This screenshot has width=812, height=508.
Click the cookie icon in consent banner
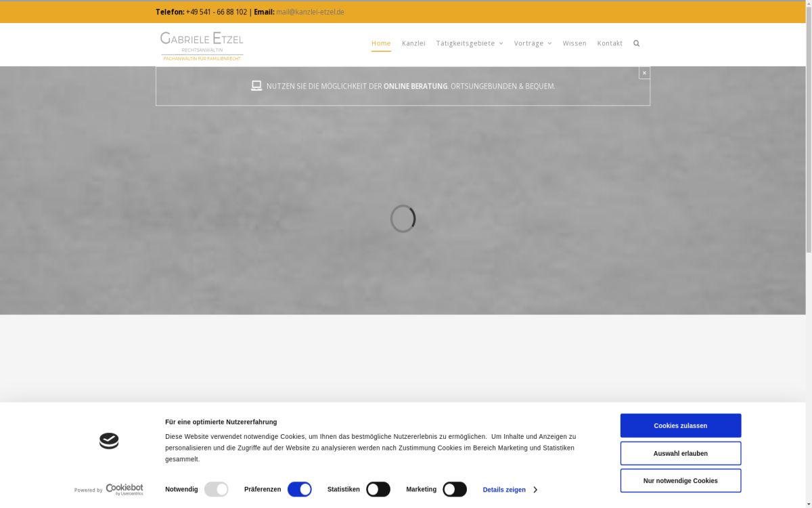(109, 442)
